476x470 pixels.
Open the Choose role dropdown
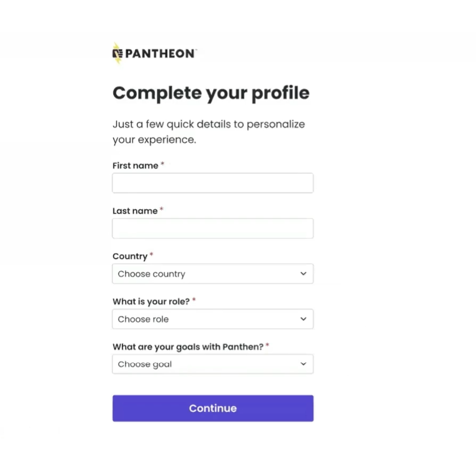(x=213, y=319)
